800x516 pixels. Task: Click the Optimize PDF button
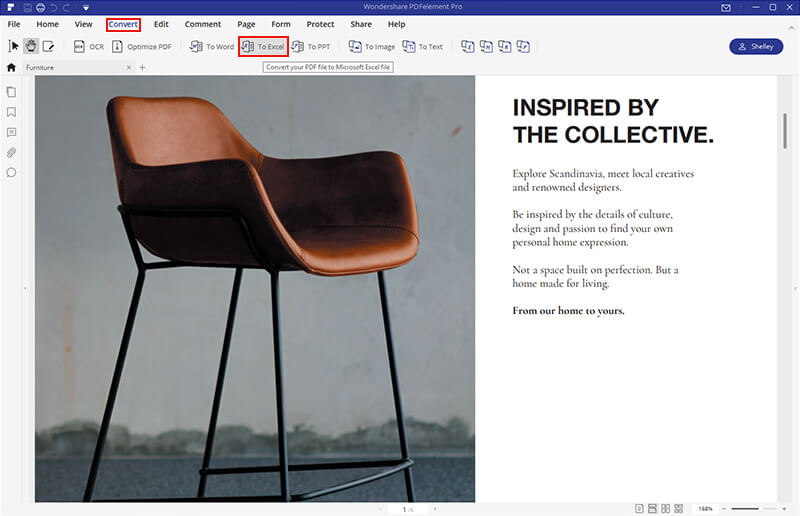[x=142, y=47]
